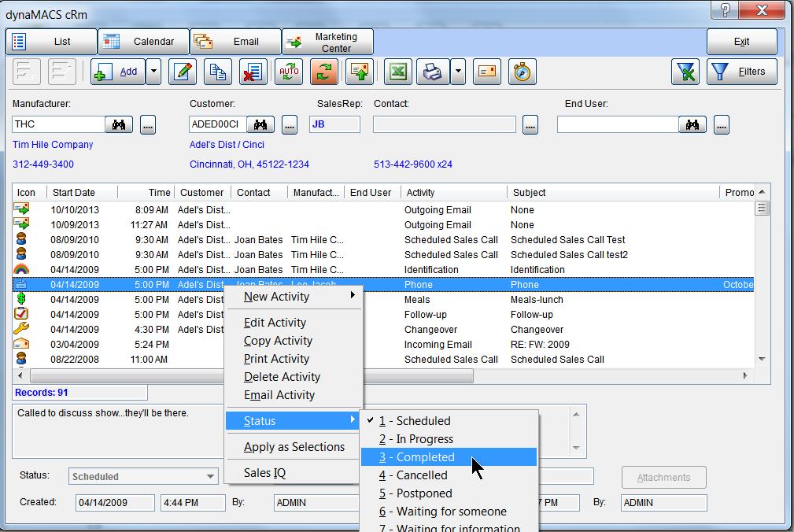Image resolution: width=794 pixels, height=532 pixels.
Task: Click outgoing email icon for 10/09/2013 row
Action: coord(21,224)
